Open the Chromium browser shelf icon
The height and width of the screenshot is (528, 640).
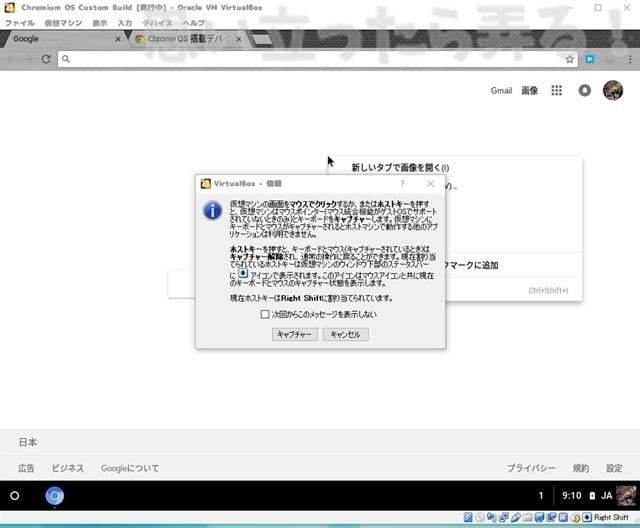pos(55,496)
